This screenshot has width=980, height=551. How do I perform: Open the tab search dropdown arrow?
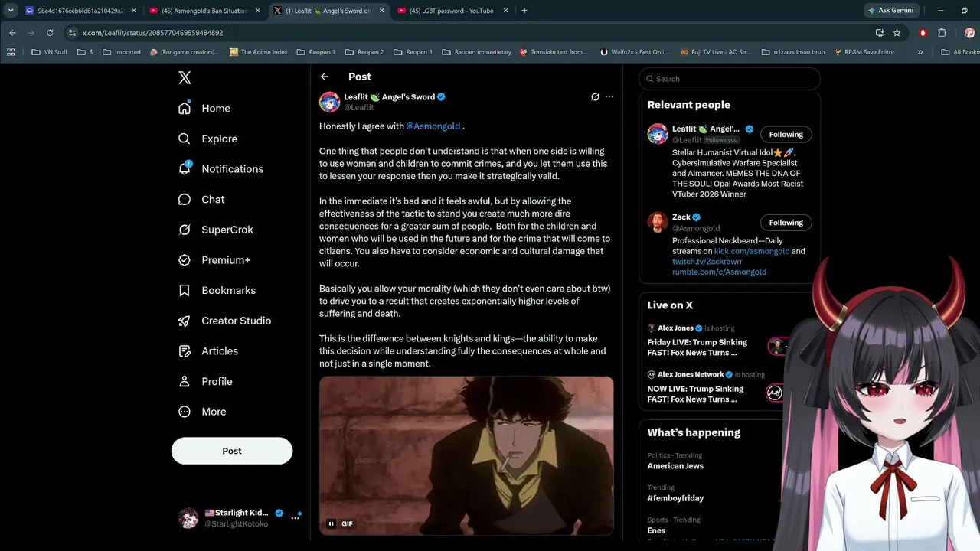point(11,11)
